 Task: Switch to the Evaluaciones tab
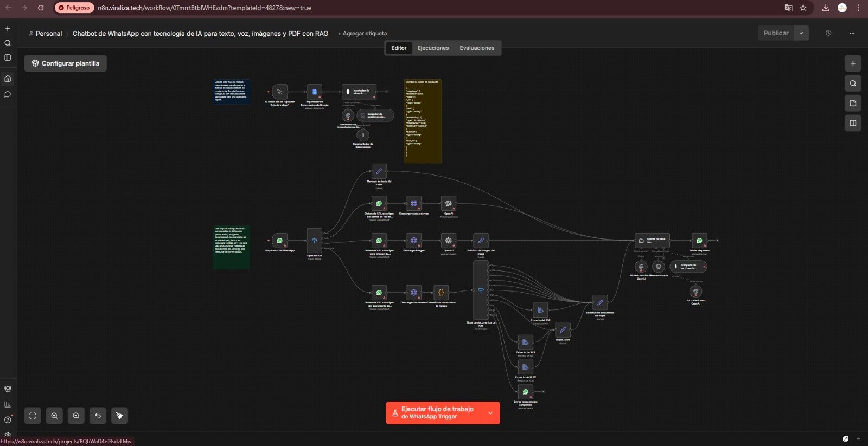point(477,48)
